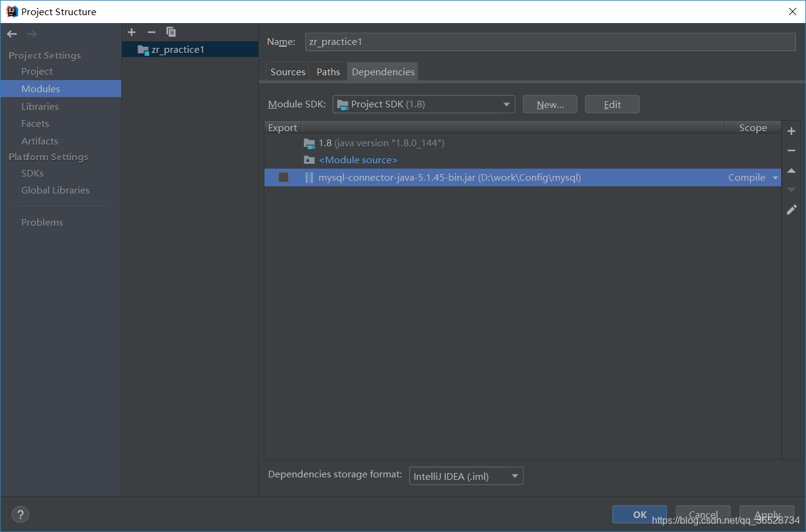Close the Project Structure window

point(792,12)
